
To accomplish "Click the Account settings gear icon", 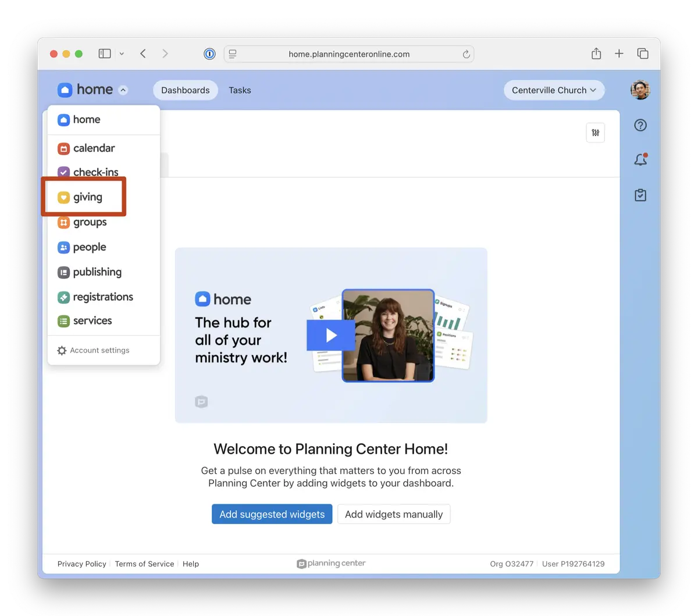I will [62, 351].
